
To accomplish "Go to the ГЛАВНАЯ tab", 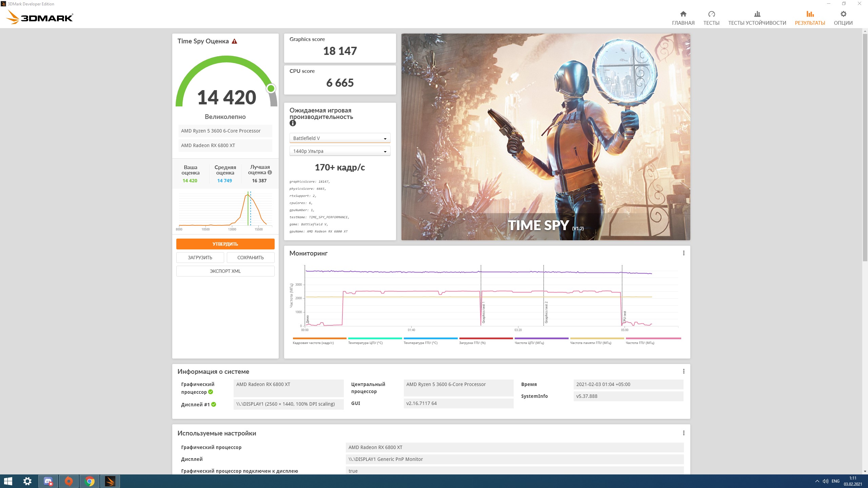I will (683, 18).
